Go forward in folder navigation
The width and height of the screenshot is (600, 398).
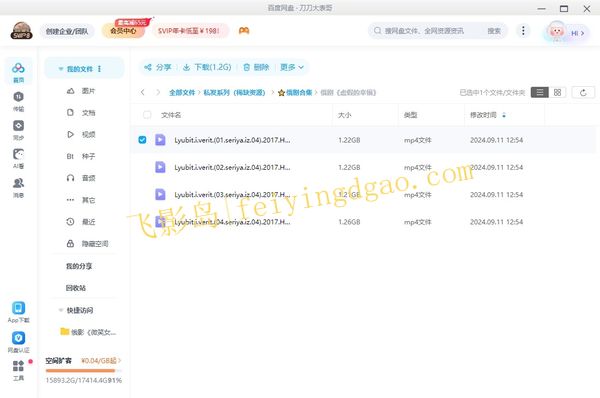click(x=158, y=92)
